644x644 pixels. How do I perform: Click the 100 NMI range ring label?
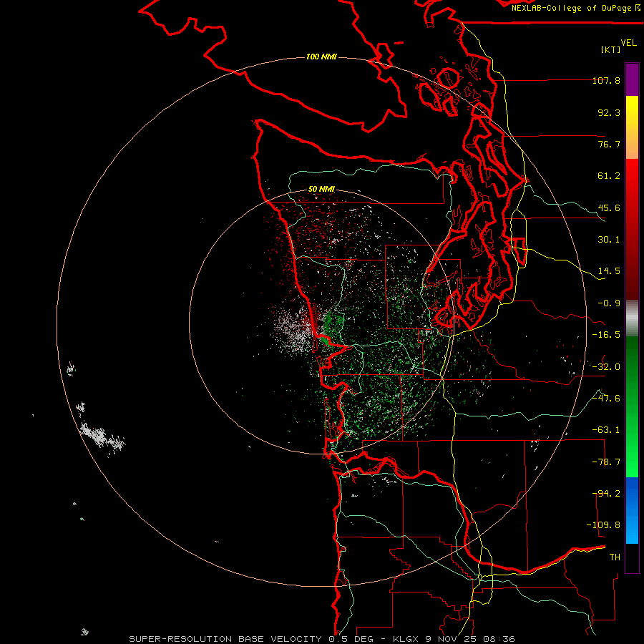(321, 57)
